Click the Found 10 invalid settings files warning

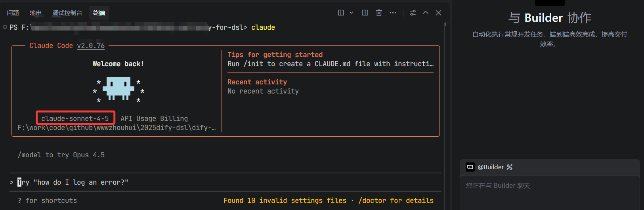pos(285,200)
